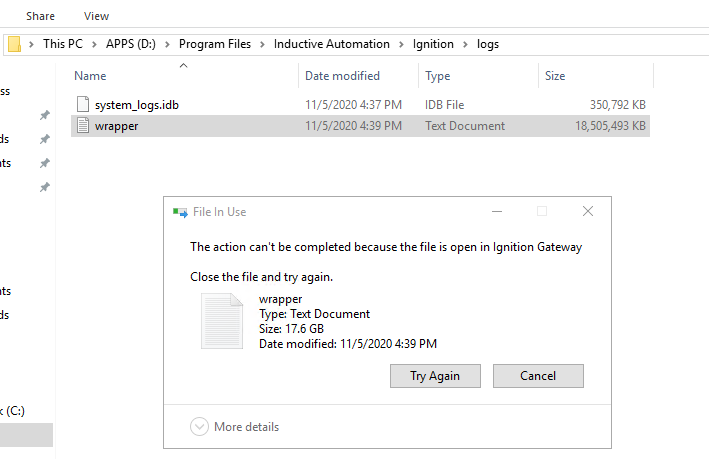Sort files by Size column
The image size is (709, 459).
click(555, 76)
